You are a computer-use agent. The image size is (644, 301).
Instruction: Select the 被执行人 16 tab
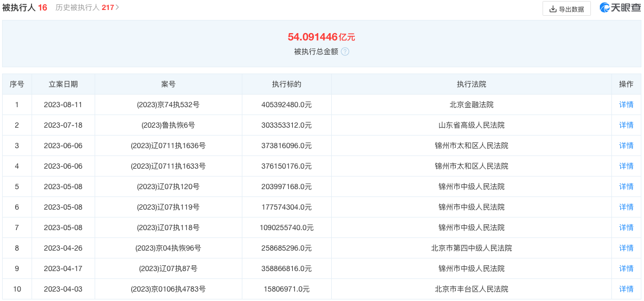pyautogui.click(x=25, y=7)
